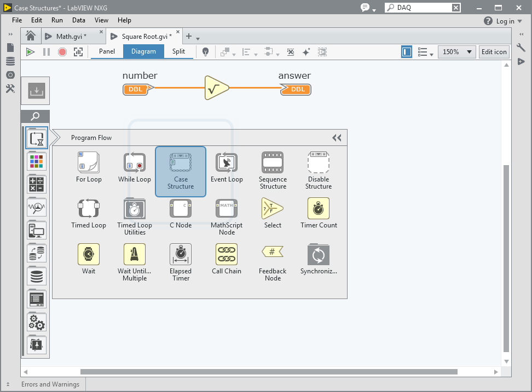Select the Disable Structure item
532x392 pixels.
click(319, 171)
